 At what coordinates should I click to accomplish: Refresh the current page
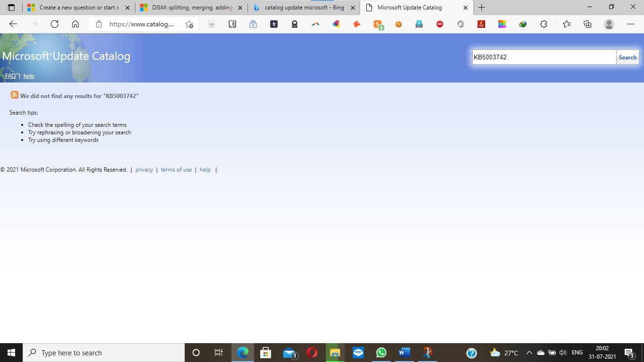55,24
